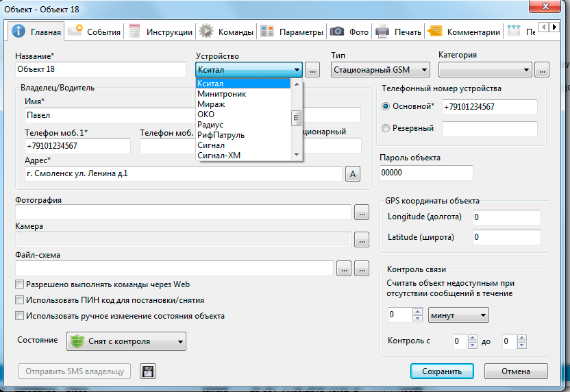Viewport: 570px width, 392px height.
Task: Click the device list scrollbar thumb
Action: tap(296, 118)
